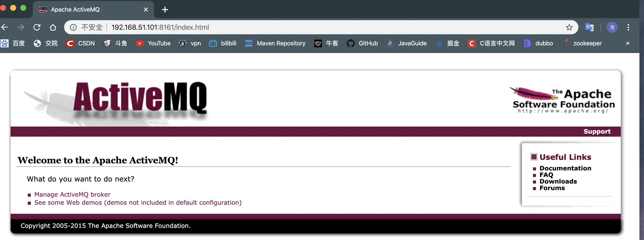View site info for insecure connection
The image size is (644, 240).
(x=73, y=27)
